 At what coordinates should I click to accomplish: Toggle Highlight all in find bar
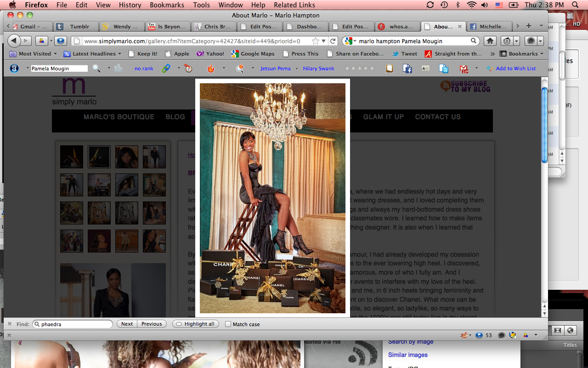(195, 324)
